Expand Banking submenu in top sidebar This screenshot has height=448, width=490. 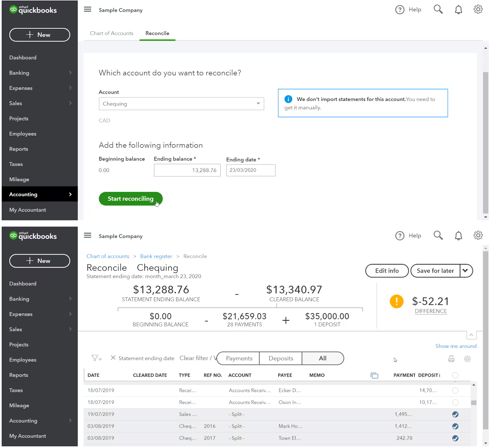tap(70, 73)
